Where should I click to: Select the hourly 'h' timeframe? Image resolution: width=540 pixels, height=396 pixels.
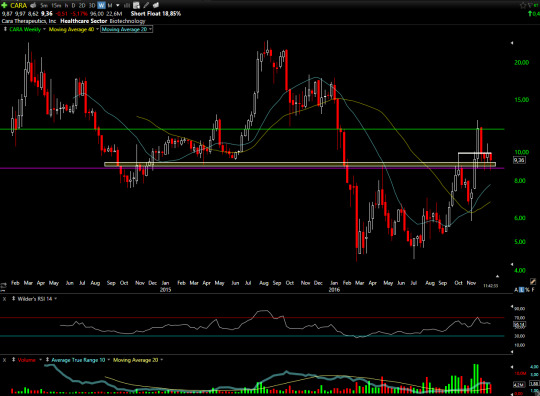click(x=66, y=6)
